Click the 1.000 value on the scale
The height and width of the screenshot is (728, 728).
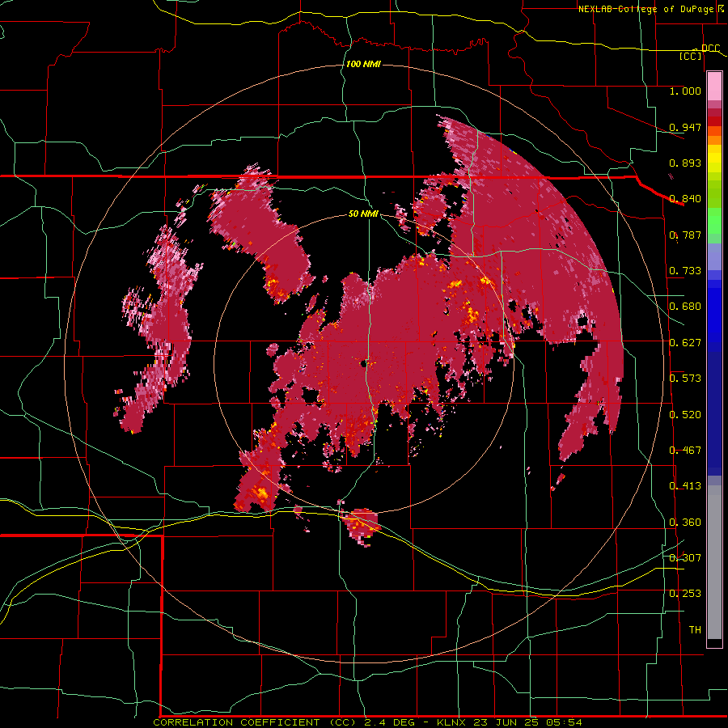685,91
